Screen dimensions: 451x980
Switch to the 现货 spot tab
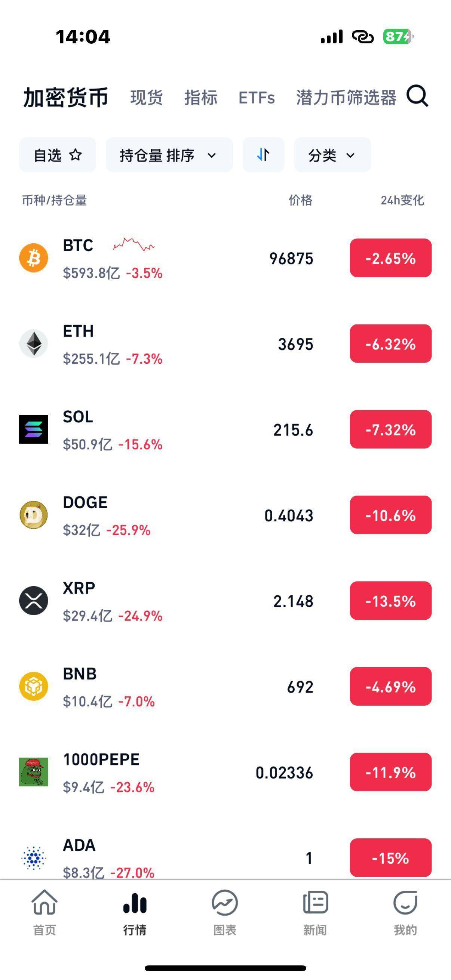tap(147, 98)
